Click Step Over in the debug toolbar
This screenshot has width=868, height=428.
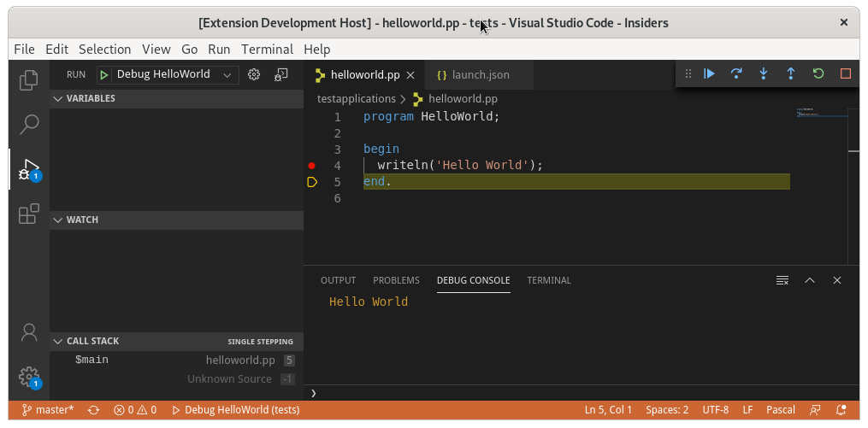[x=736, y=73]
